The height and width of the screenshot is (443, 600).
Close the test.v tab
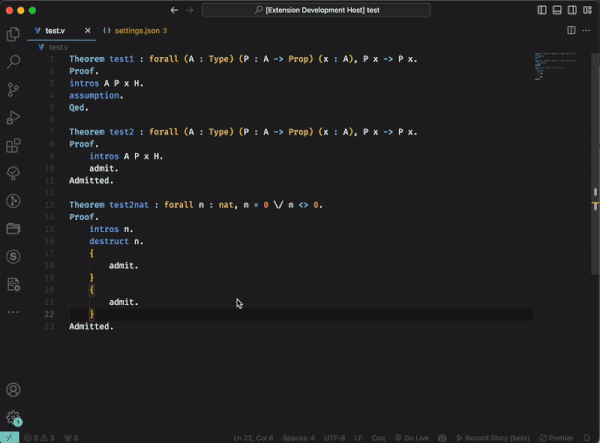tap(88, 31)
